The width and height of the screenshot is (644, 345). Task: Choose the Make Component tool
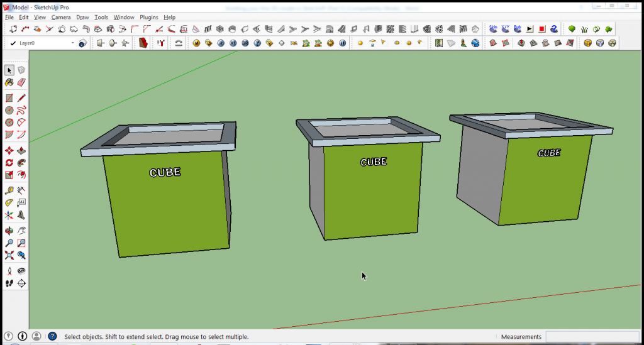pyautogui.click(x=21, y=70)
